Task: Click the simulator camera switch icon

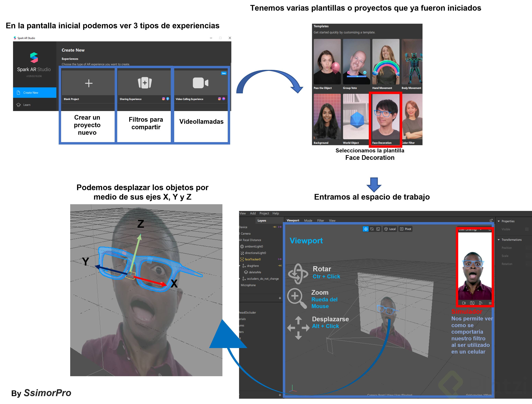Action: pos(472,303)
